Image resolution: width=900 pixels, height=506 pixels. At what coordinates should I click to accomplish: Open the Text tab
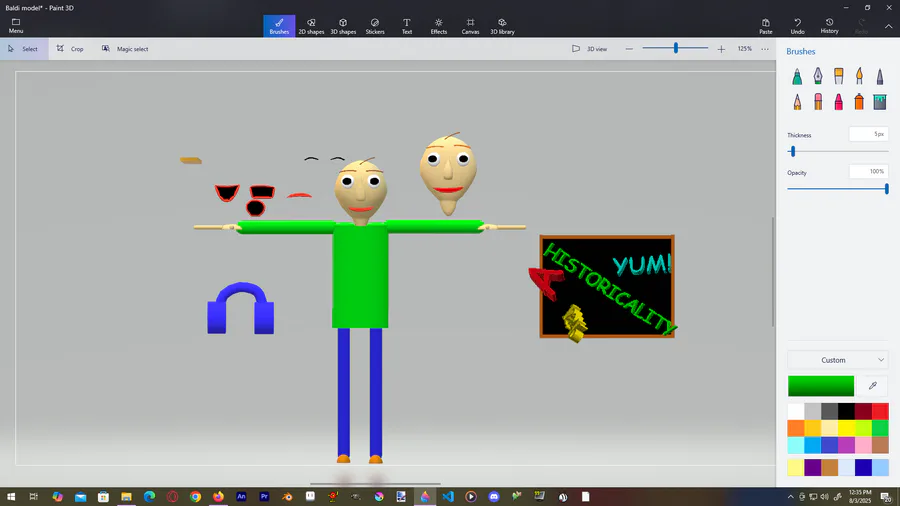pos(406,26)
